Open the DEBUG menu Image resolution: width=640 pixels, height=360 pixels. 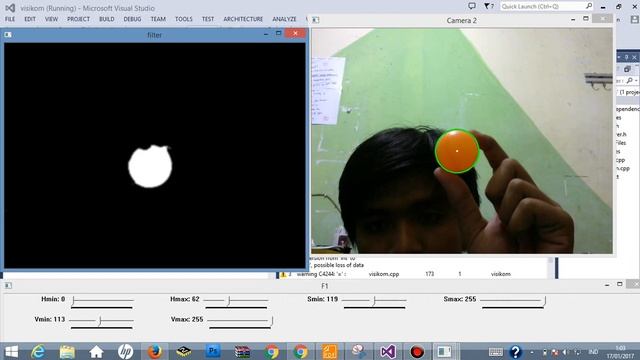click(x=132, y=19)
